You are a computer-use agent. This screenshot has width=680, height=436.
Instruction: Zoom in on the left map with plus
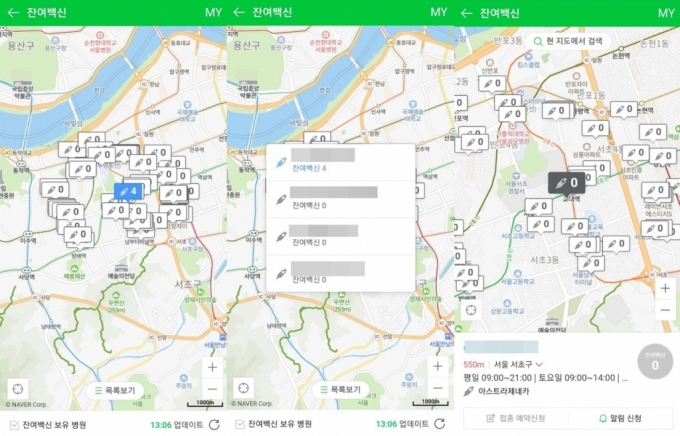(211, 366)
